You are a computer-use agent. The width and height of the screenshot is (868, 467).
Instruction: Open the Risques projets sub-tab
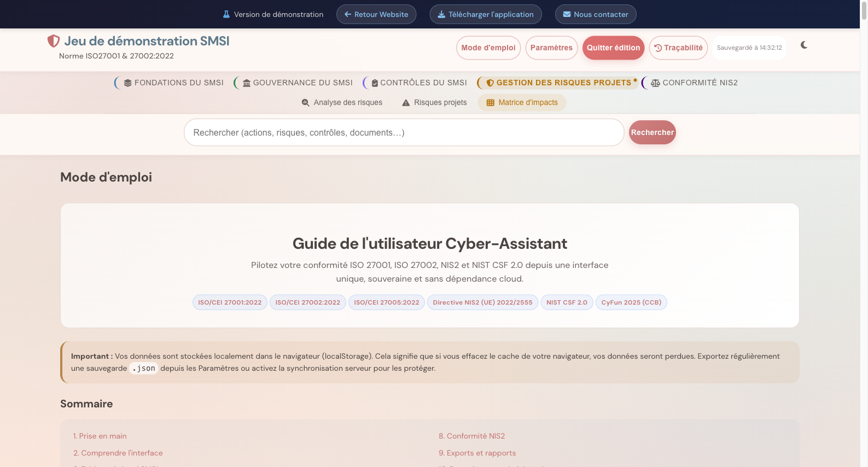(x=435, y=102)
